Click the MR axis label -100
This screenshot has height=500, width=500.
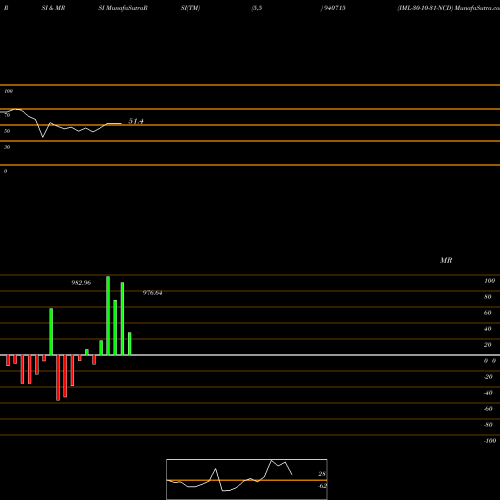[x=490, y=441]
